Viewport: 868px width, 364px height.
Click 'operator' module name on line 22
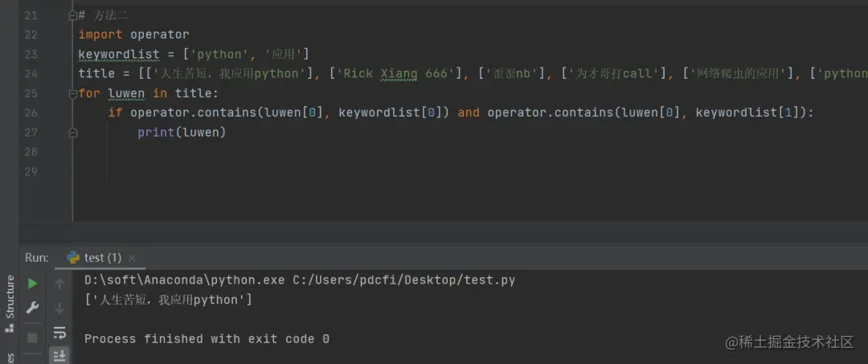pos(159,35)
